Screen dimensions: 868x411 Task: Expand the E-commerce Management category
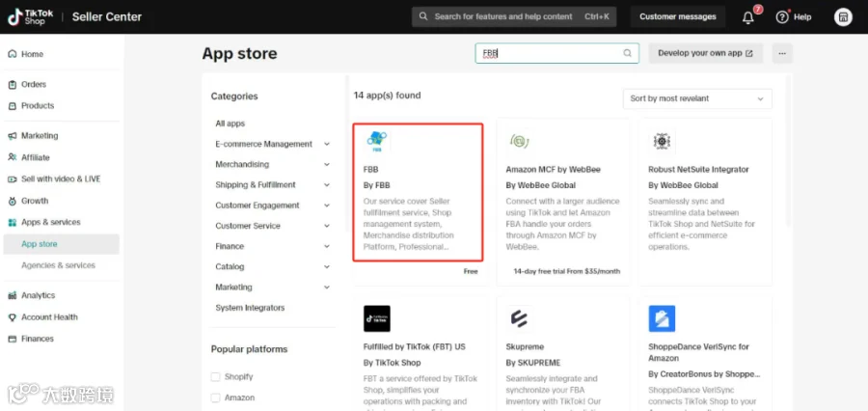pos(327,144)
